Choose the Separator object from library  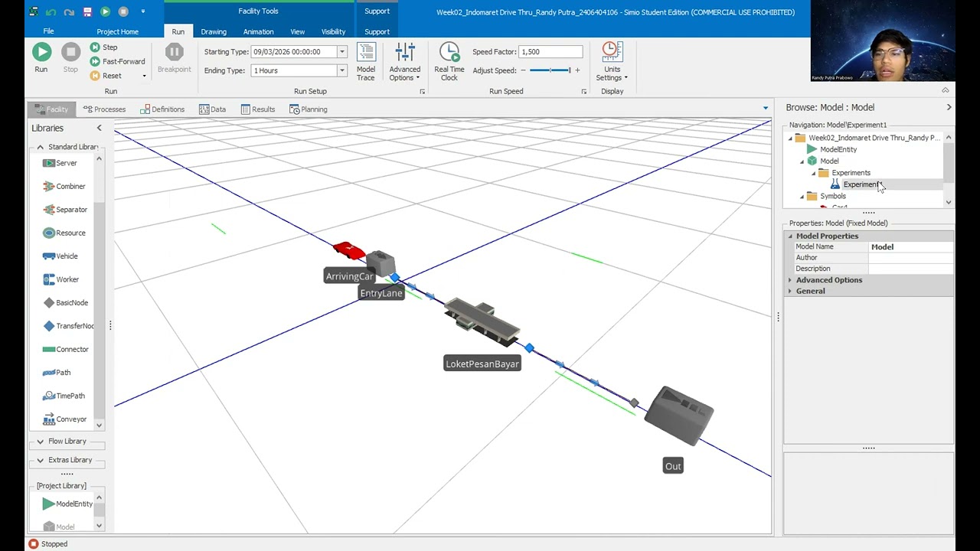[x=64, y=210]
